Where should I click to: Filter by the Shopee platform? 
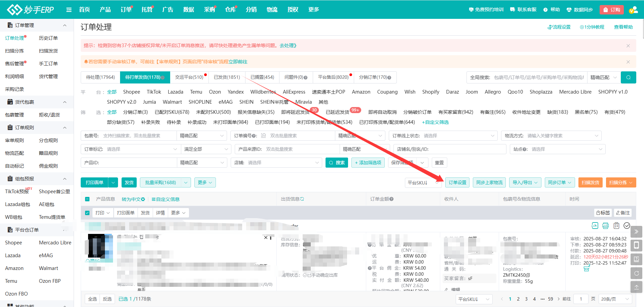[x=131, y=92]
